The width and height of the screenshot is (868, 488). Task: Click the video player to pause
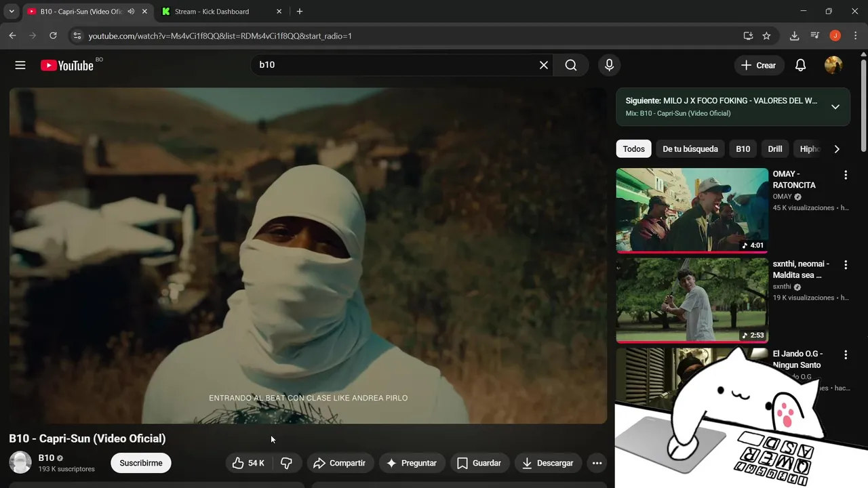(308, 256)
